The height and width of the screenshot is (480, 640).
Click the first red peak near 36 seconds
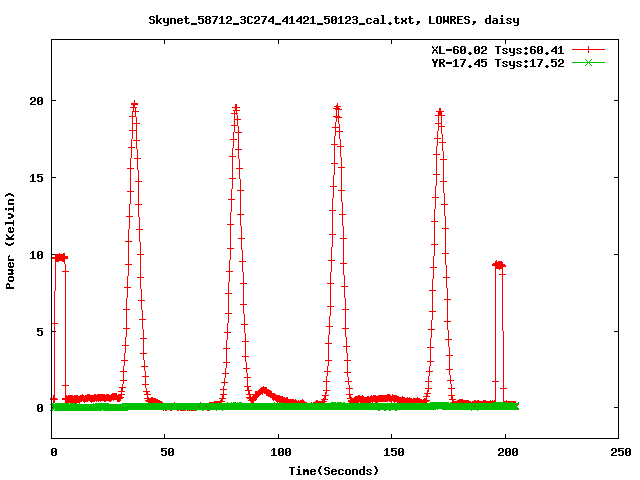134,105
